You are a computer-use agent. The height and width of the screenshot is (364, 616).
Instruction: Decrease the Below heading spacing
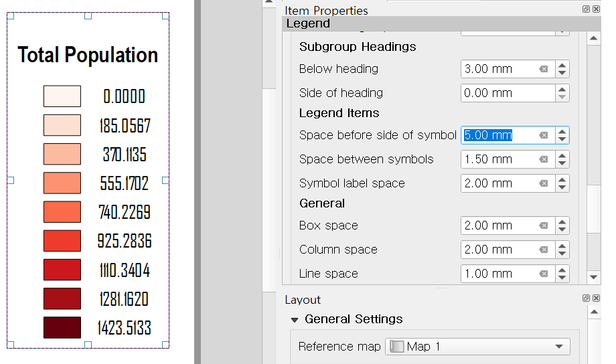tap(562, 73)
